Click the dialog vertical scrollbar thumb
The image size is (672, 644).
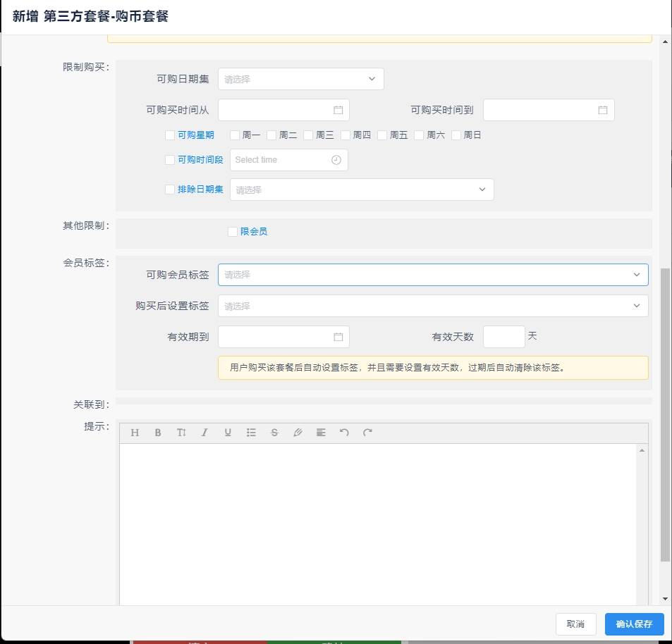665,414
